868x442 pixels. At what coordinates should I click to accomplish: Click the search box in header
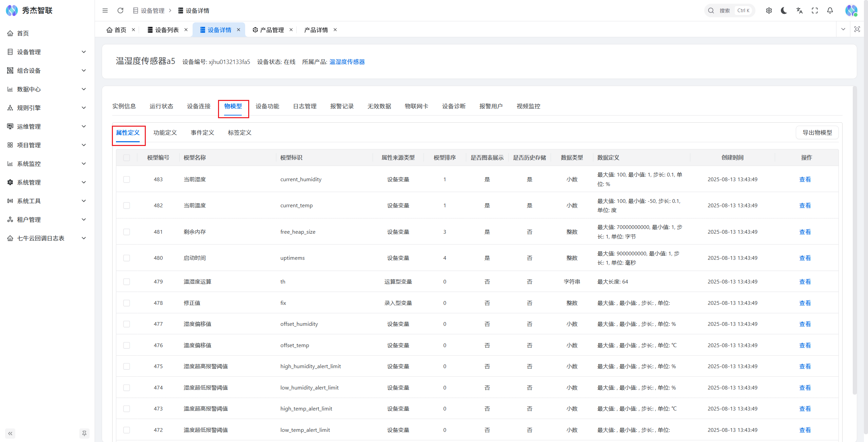point(729,10)
